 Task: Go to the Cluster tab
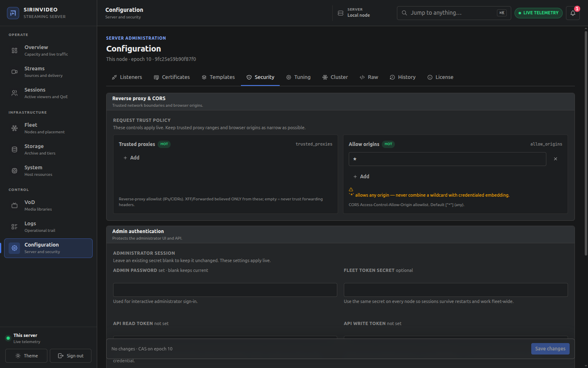coord(335,77)
